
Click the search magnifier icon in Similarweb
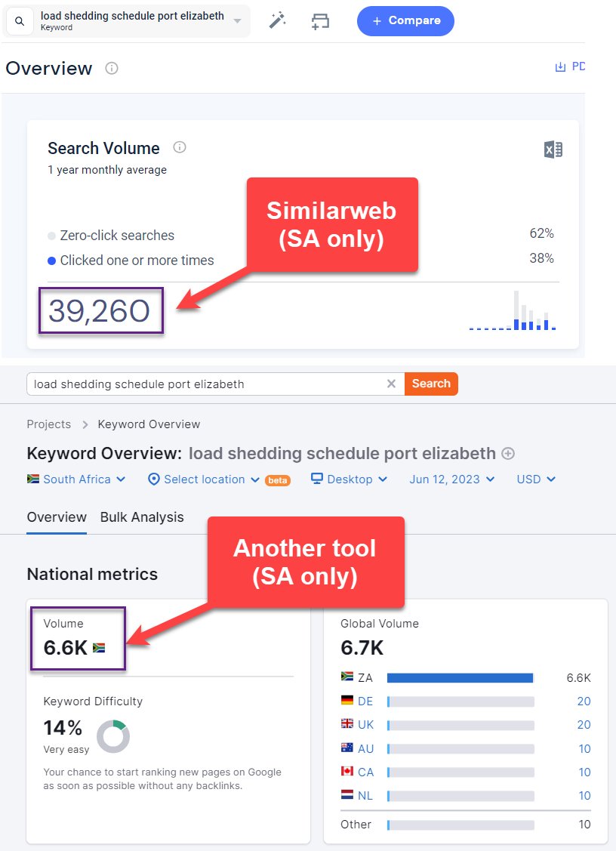point(20,21)
